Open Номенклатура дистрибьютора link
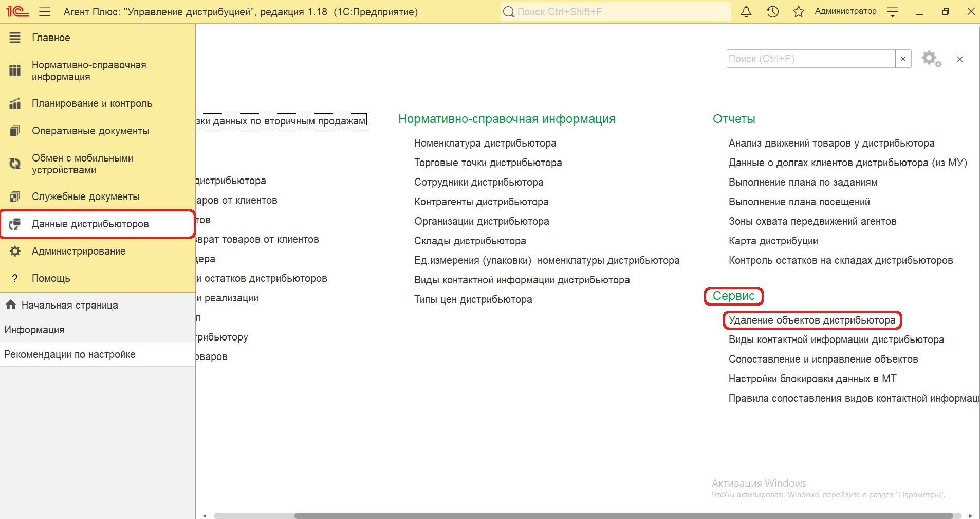This screenshot has height=519, width=980. point(485,143)
